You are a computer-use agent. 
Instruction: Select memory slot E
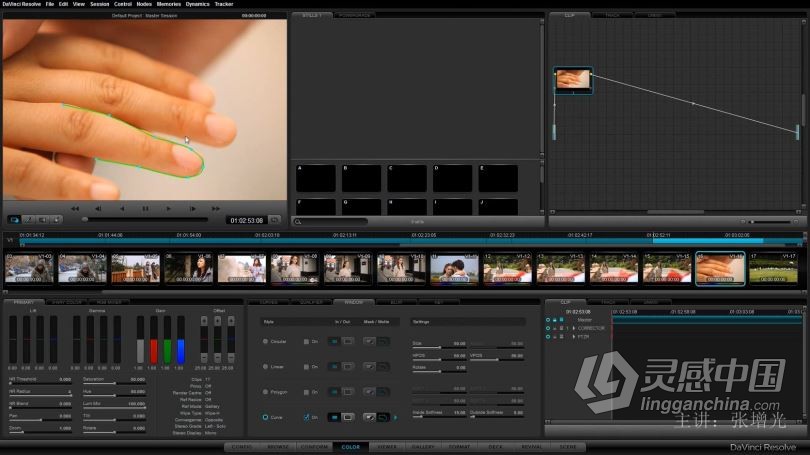498,178
